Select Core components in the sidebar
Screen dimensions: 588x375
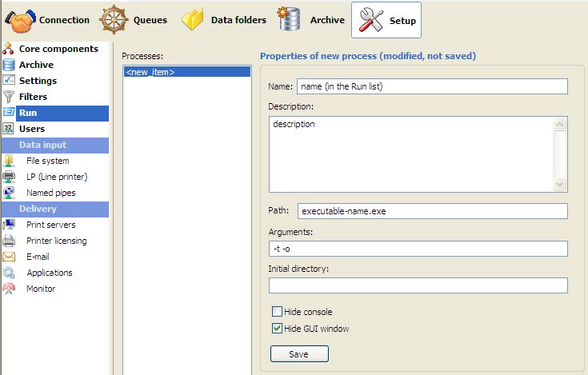coord(58,49)
